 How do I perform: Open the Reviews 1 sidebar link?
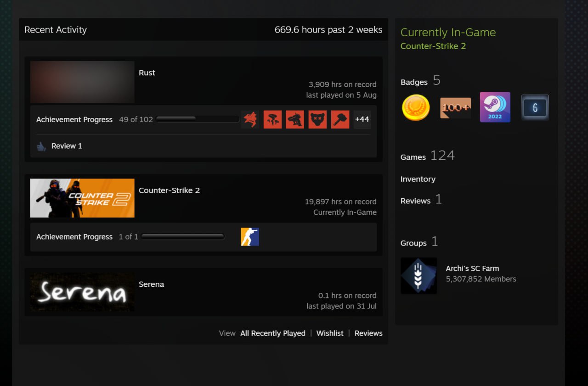pos(421,200)
